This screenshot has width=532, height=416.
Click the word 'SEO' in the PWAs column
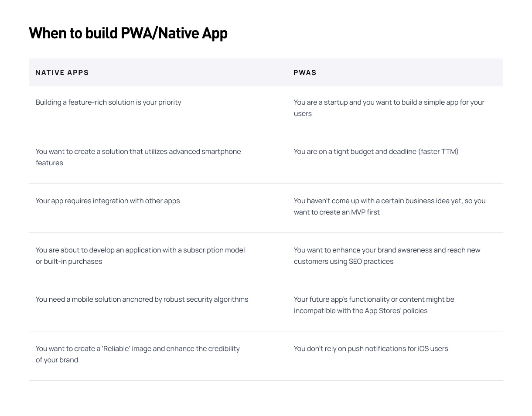coord(355,261)
